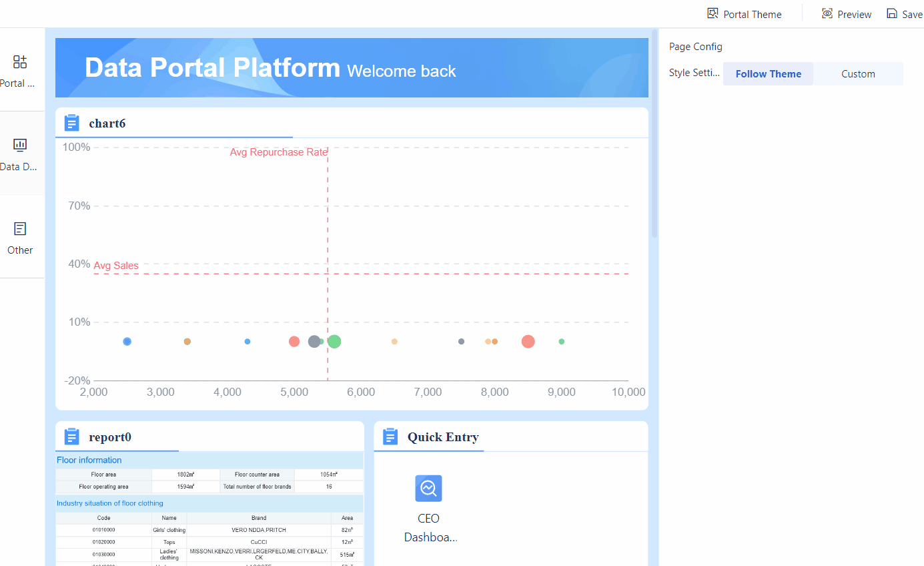The width and height of the screenshot is (924, 566).
Task: Select the Follow Theme option
Action: coord(768,73)
